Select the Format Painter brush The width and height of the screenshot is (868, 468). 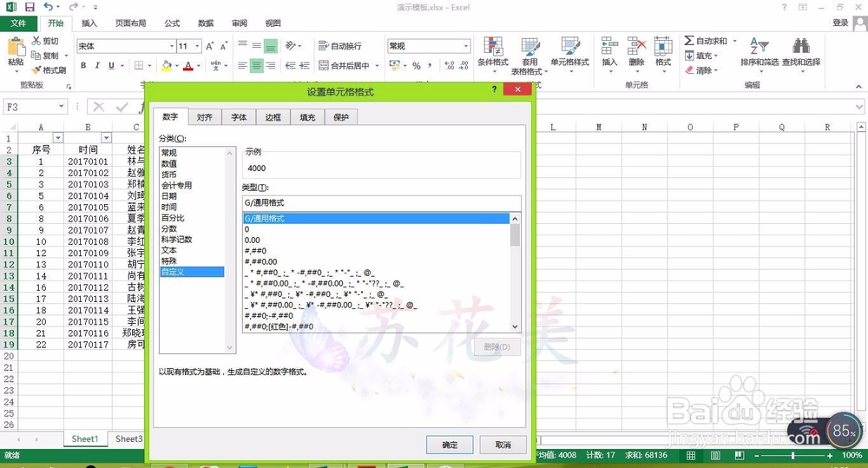coord(36,69)
